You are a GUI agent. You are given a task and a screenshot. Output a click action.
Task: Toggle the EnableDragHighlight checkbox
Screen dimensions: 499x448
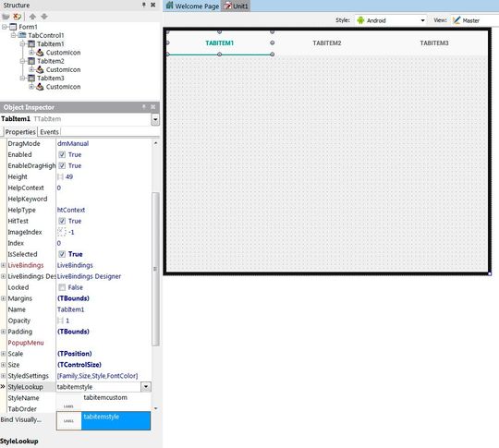(x=62, y=165)
